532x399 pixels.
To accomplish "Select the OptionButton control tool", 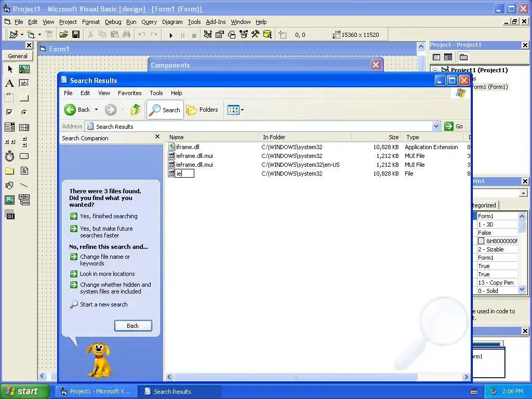I will [24, 112].
